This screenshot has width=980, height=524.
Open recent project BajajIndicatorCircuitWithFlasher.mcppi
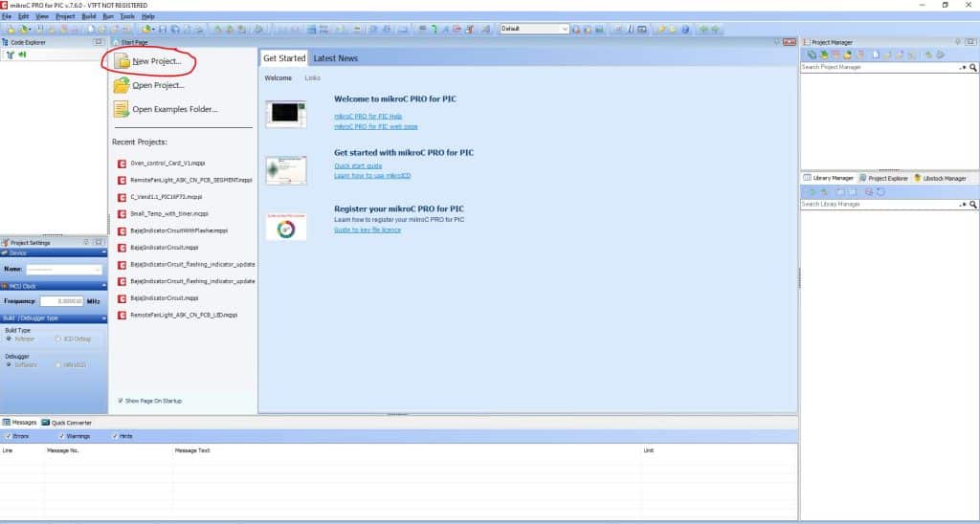coord(179,230)
